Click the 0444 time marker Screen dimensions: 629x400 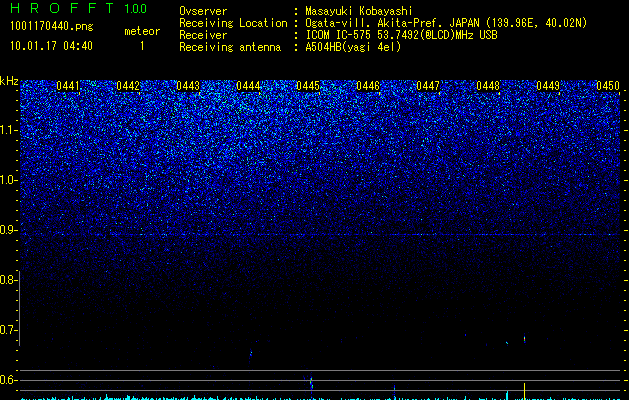tap(248, 86)
